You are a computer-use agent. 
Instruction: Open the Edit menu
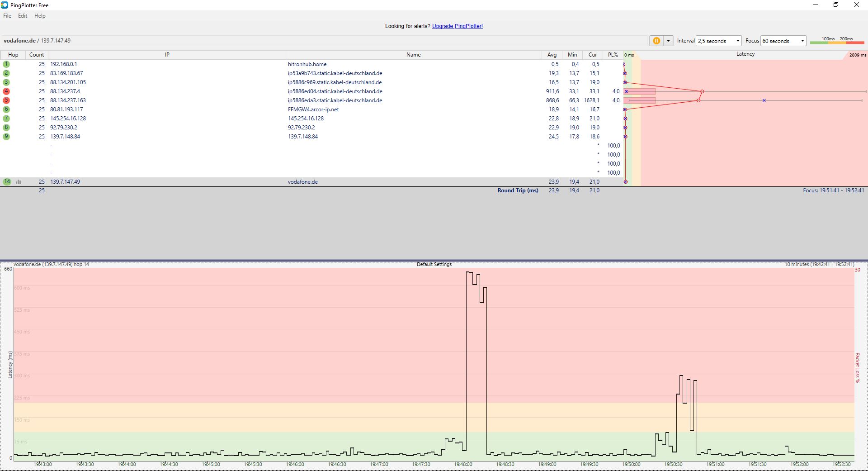(x=23, y=16)
